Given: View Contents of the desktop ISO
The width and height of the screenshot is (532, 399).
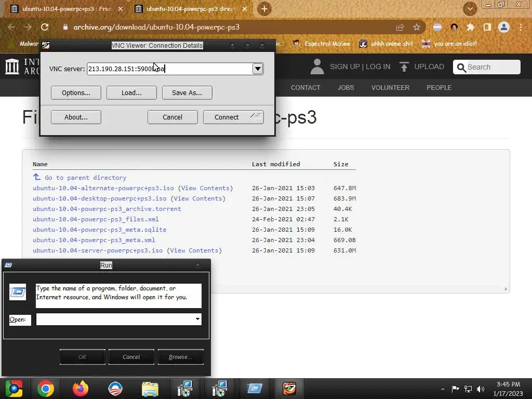Looking at the screenshot, I should [198, 198].
